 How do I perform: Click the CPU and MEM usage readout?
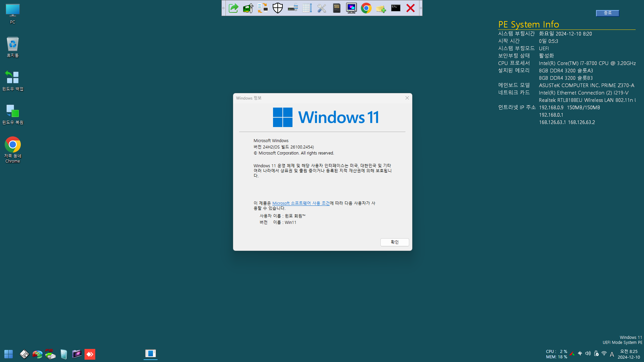[556, 354]
